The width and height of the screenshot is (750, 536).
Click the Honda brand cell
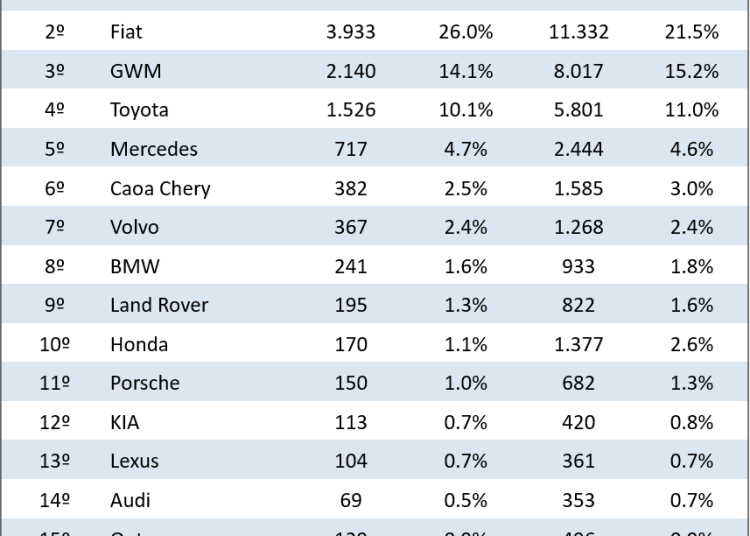(138, 344)
